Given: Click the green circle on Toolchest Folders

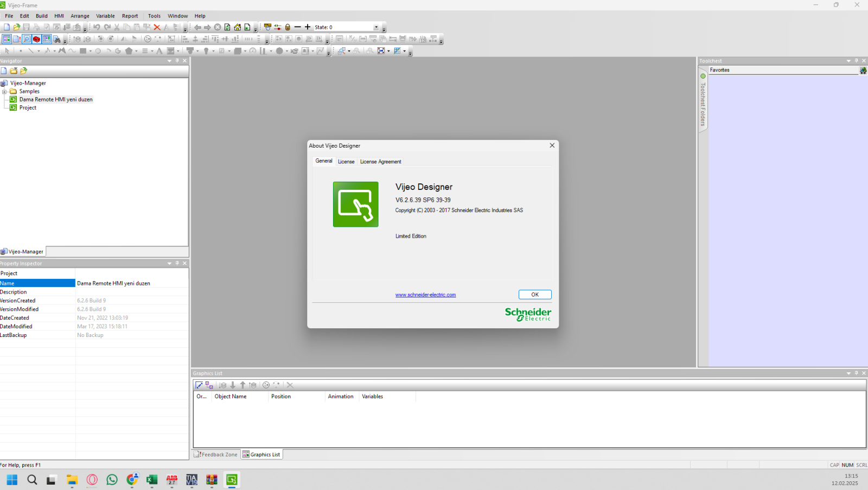Looking at the screenshot, I should coord(703,76).
